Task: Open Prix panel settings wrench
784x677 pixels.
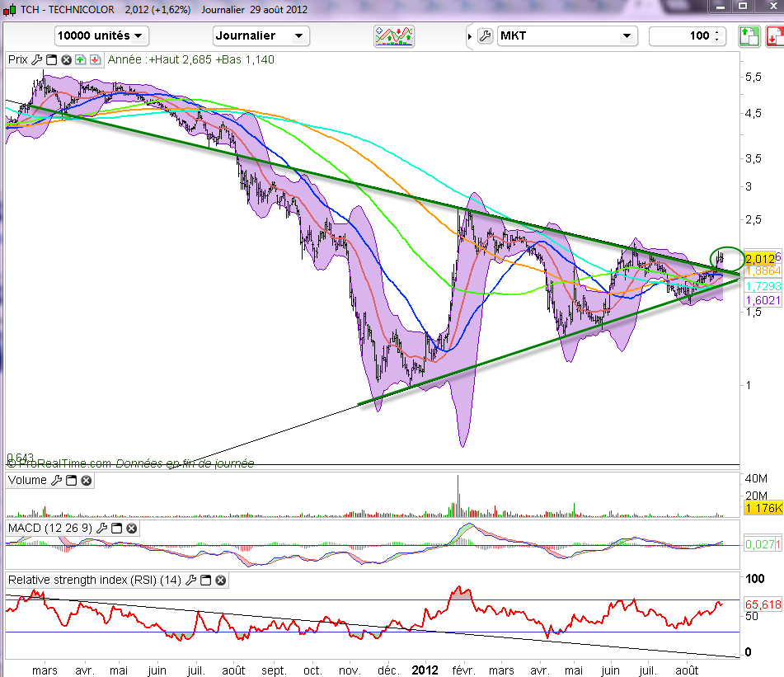Action: 37,59
